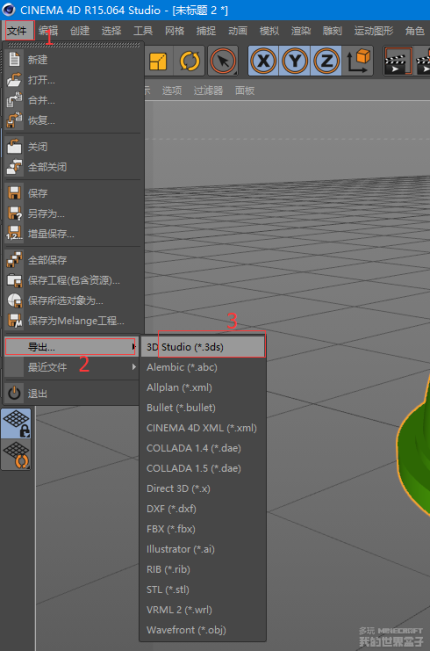Choose 全部关闭 (Close All) in the File menu

coord(73,167)
